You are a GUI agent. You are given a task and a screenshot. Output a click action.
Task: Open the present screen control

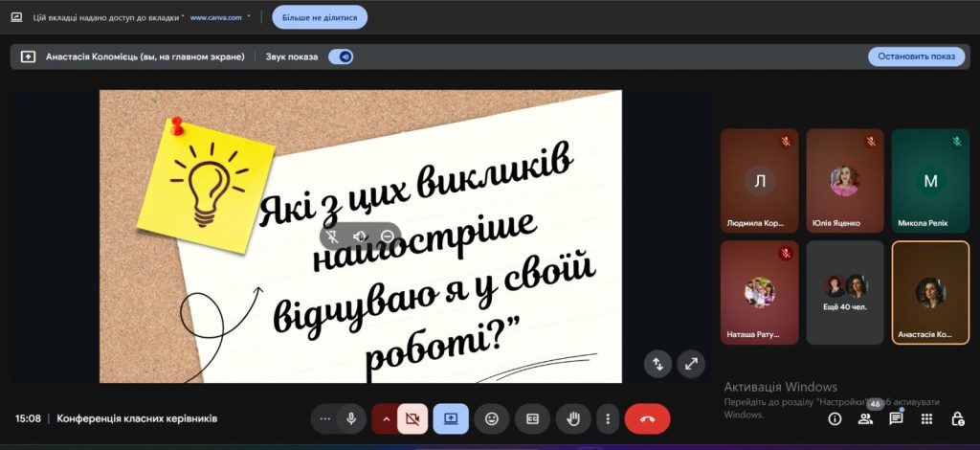pos(451,418)
